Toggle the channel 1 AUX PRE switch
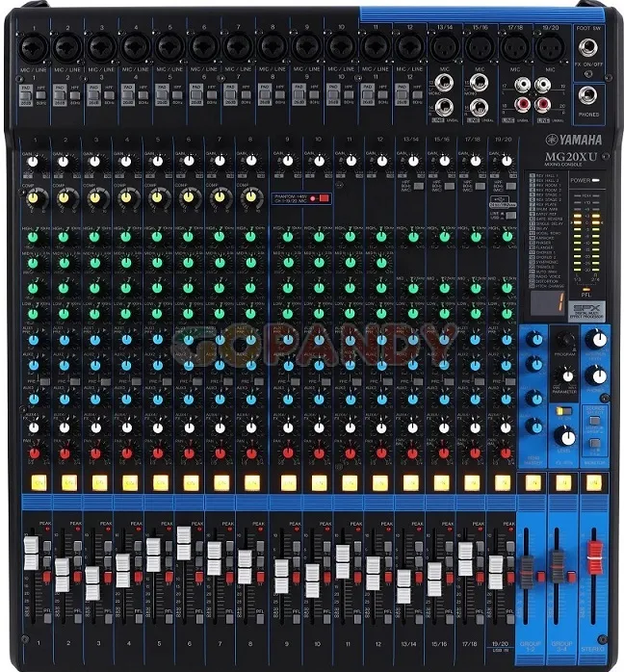The height and width of the screenshot is (672, 624). [x=44, y=381]
